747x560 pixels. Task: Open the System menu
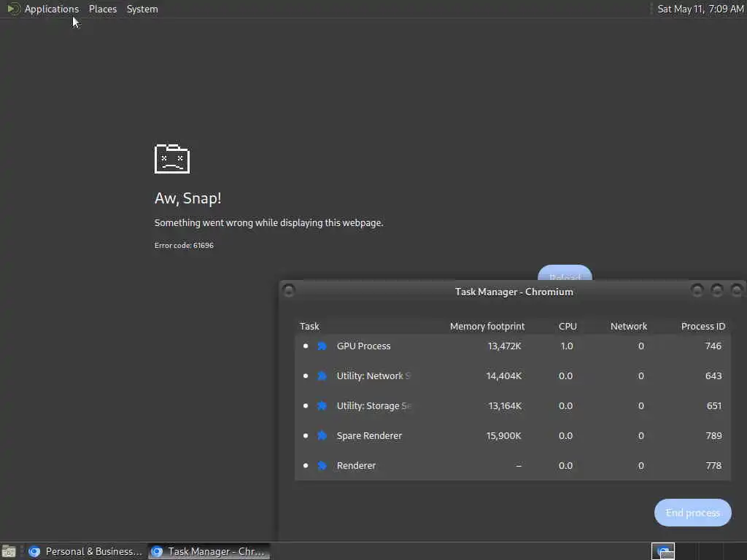click(142, 9)
